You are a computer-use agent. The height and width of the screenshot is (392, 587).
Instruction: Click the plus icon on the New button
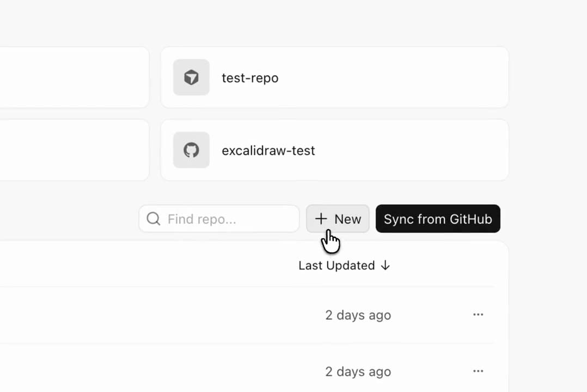tap(321, 219)
